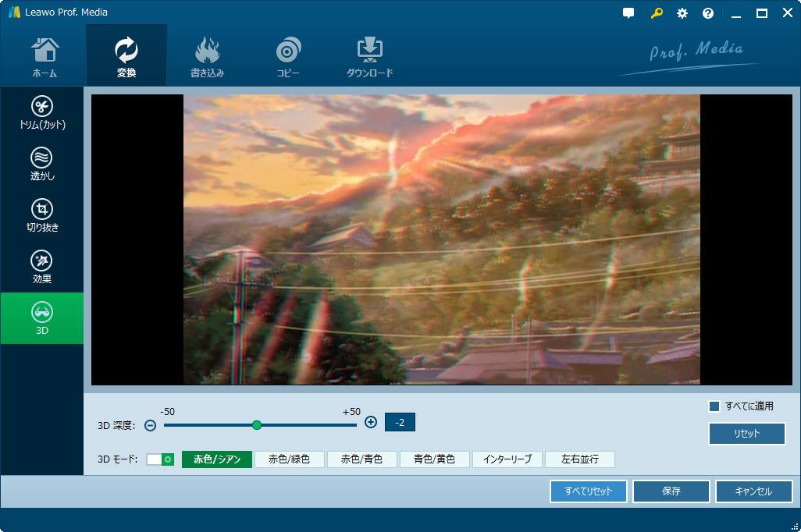Maximize the Leawo Prof. Media window
The image size is (801, 532).
click(x=762, y=13)
